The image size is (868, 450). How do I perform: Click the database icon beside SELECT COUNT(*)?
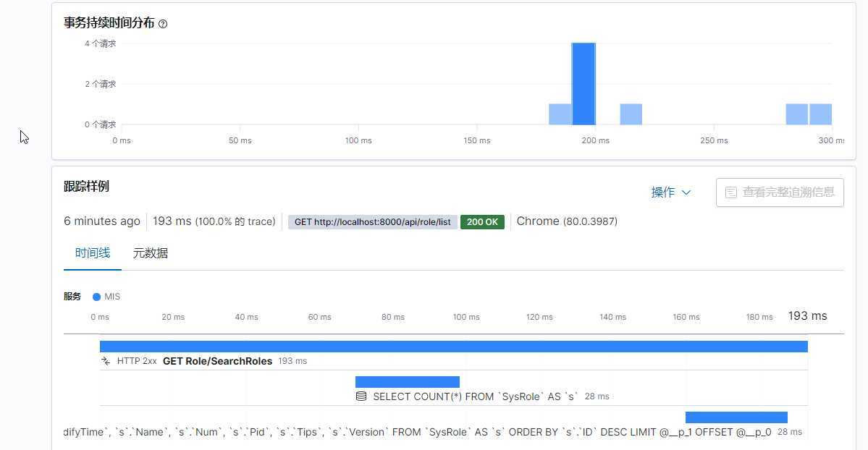(x=361, y=396)
